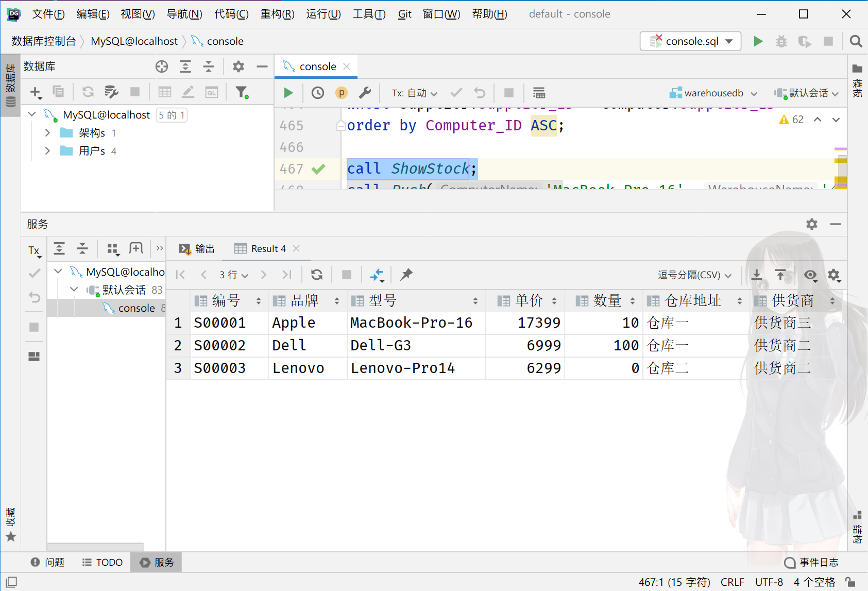
Task: Open console settings wrench icon
Action: pyautogui.click(x=365, y=93)
